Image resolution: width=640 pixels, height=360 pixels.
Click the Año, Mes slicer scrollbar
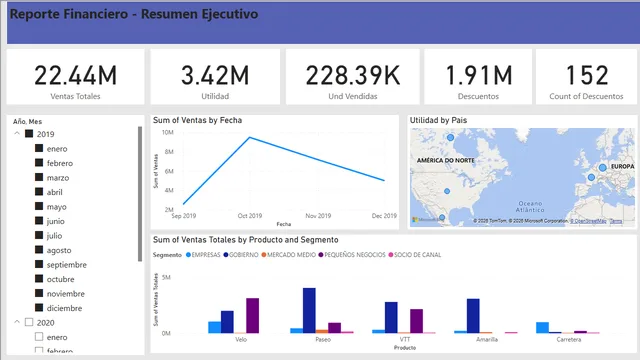[140, 194]
